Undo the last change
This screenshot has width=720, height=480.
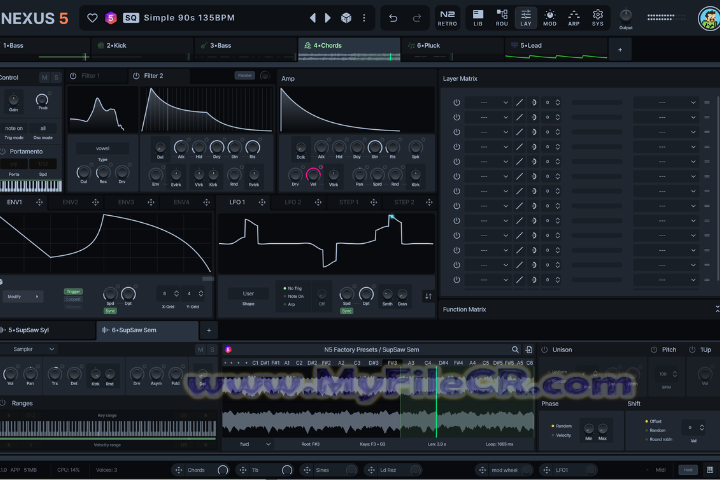[x=393, y=18]
